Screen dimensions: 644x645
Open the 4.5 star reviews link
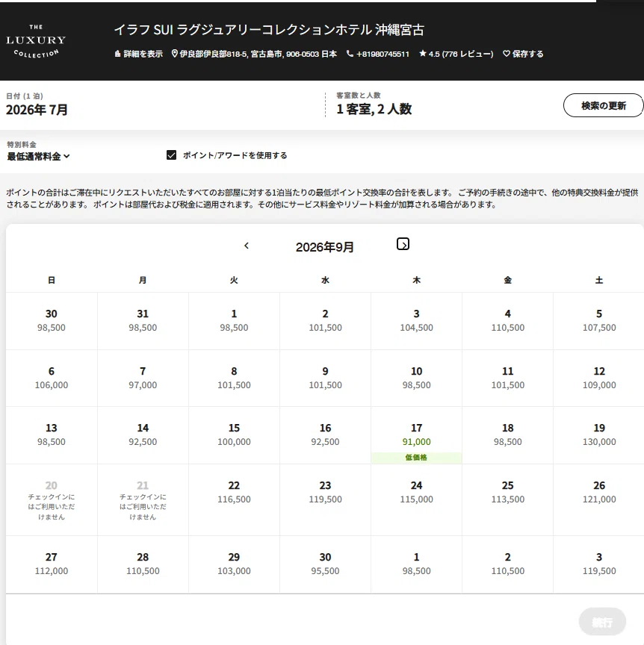456,54
